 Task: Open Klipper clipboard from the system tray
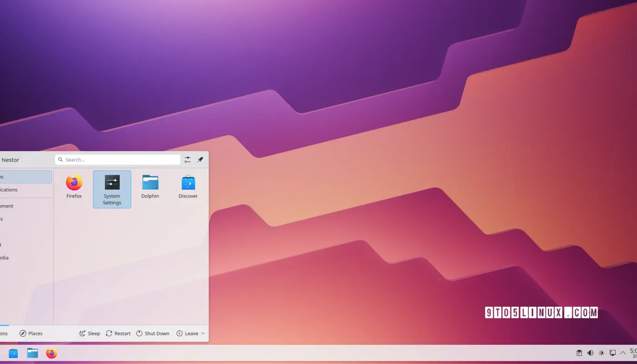click(579, 353)
